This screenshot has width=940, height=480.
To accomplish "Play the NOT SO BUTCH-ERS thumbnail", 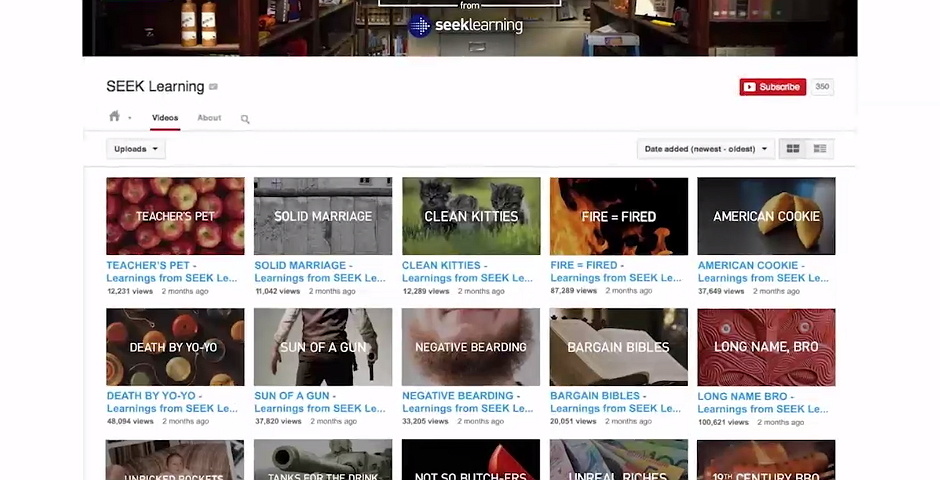I will (471, 460).
